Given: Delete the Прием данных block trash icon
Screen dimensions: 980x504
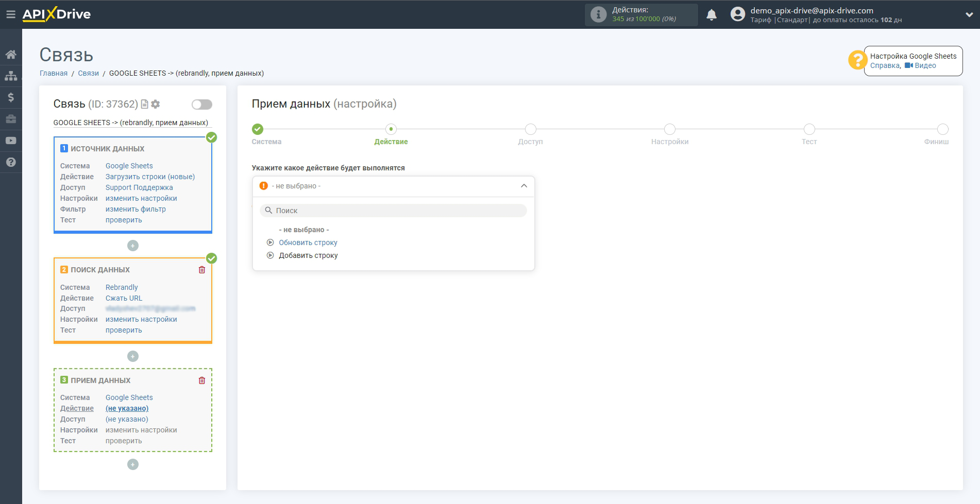Looking at the screenshot, I should pyautogui.click(x=202, y=380).
